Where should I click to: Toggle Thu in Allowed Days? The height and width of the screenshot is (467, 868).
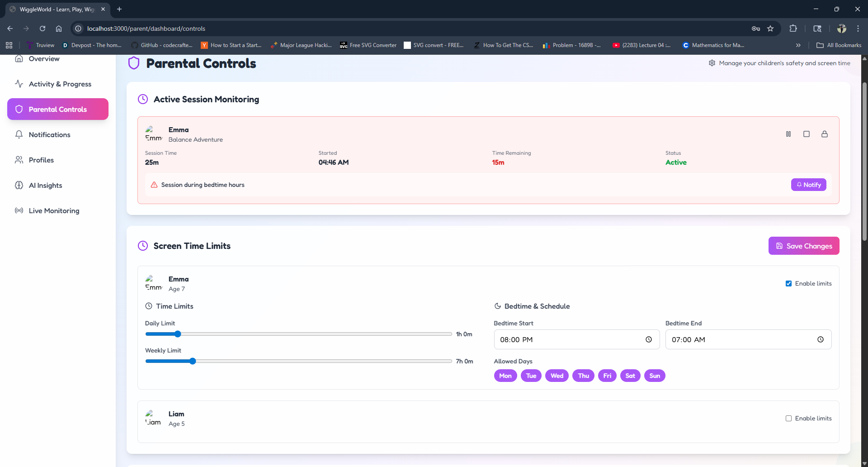point(583,376)
